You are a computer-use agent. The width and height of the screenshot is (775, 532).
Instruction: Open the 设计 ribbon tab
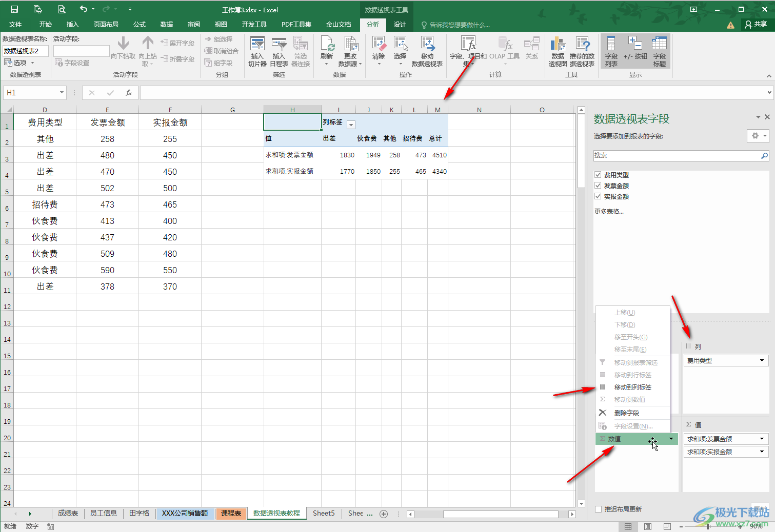click(400, 25)
